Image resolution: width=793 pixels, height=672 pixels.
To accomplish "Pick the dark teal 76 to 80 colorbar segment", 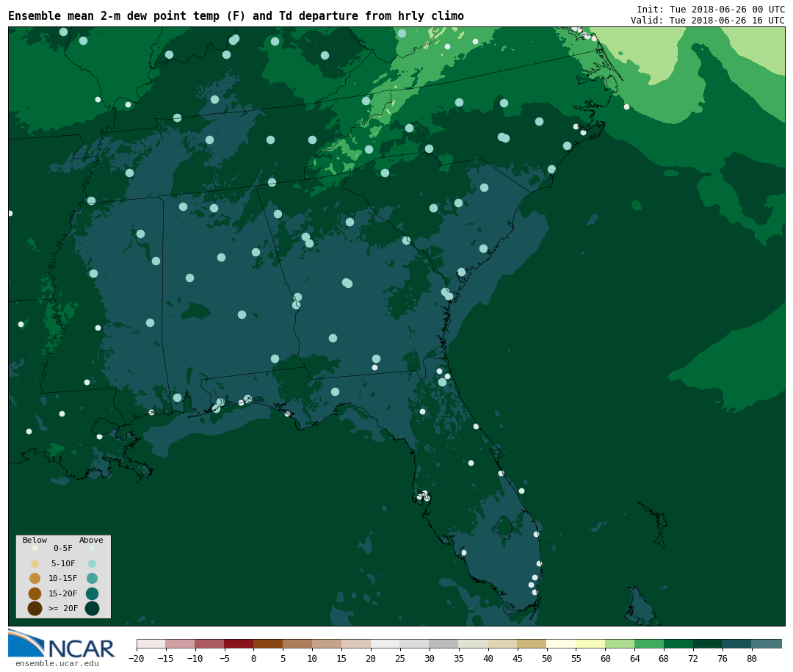I will 737,643.
